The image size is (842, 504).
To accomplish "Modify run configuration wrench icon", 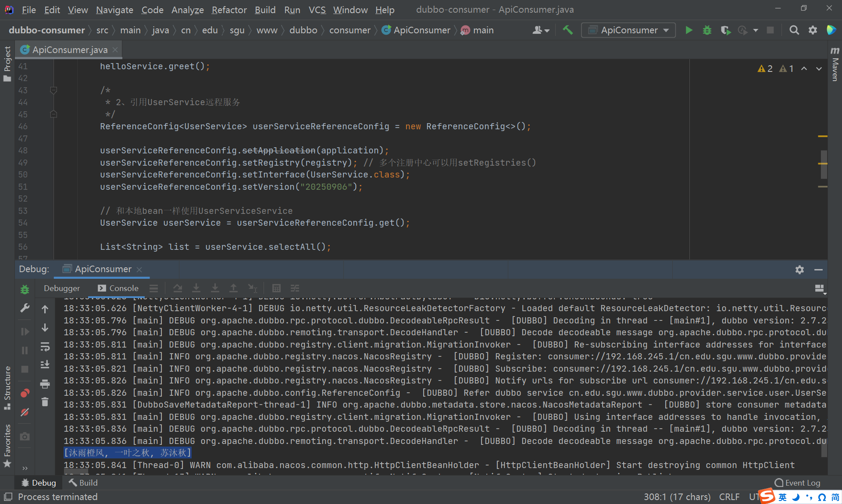I will click(25, 309).
